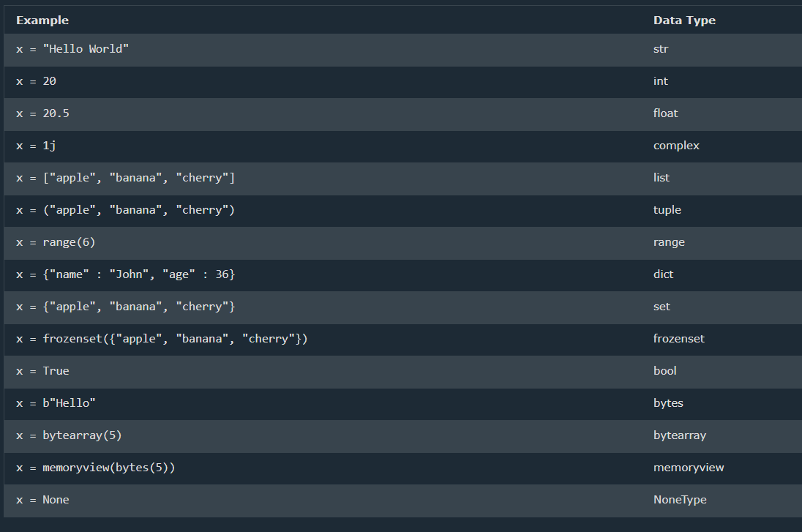Click the "complex" data type cell
The height and width of the screenshot is (532, 802).
point(676,146)
